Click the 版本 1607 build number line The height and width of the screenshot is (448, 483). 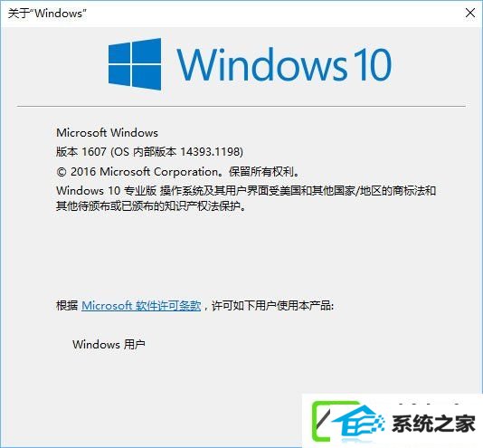(149, 152)
